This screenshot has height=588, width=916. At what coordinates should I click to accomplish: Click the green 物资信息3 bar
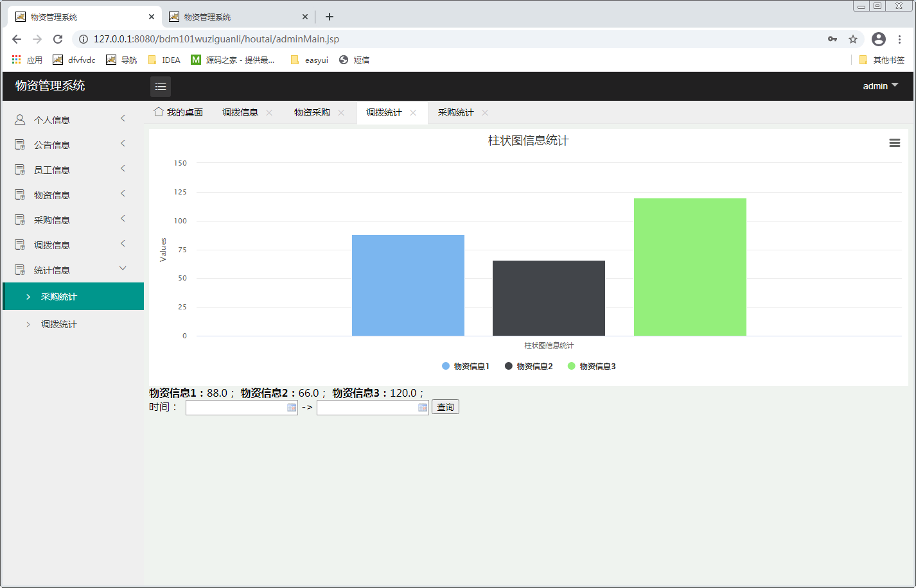[x=690, y=267]
